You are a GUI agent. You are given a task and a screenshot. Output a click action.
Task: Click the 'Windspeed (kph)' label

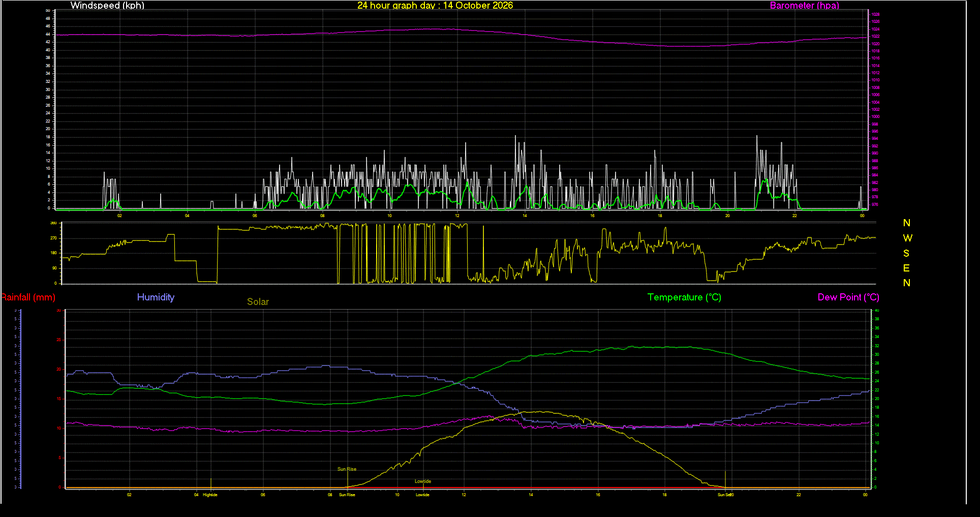pos(107,6)
